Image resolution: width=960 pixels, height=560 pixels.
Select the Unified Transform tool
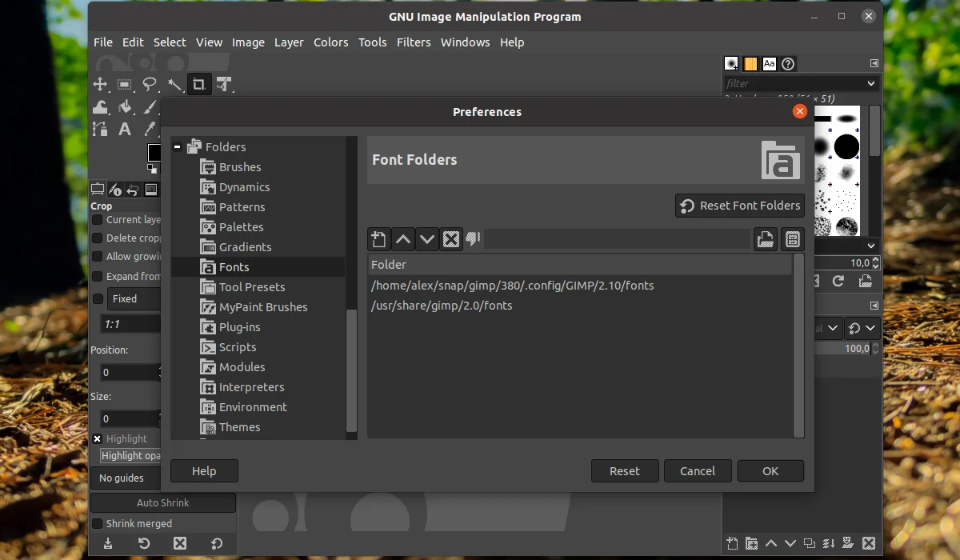pyautogui.click(x=223, y=84)
